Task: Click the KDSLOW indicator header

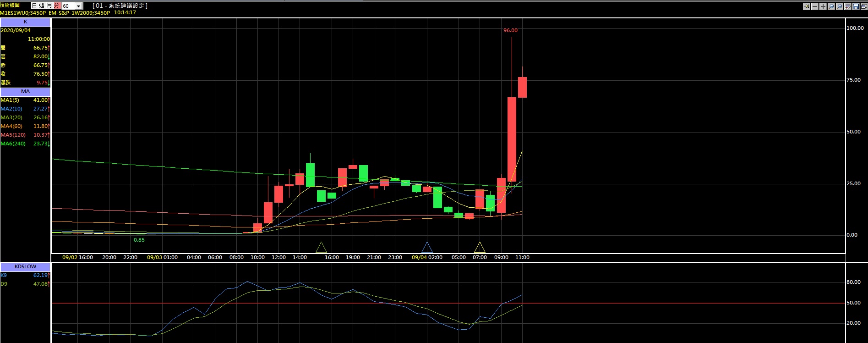Action: [x=25, y=266]
